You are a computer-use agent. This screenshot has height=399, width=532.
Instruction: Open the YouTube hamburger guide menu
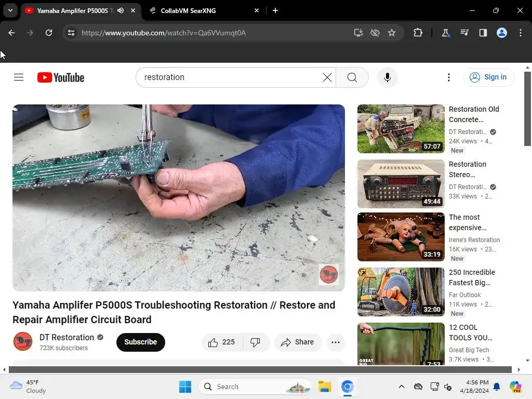coord(19,77)
